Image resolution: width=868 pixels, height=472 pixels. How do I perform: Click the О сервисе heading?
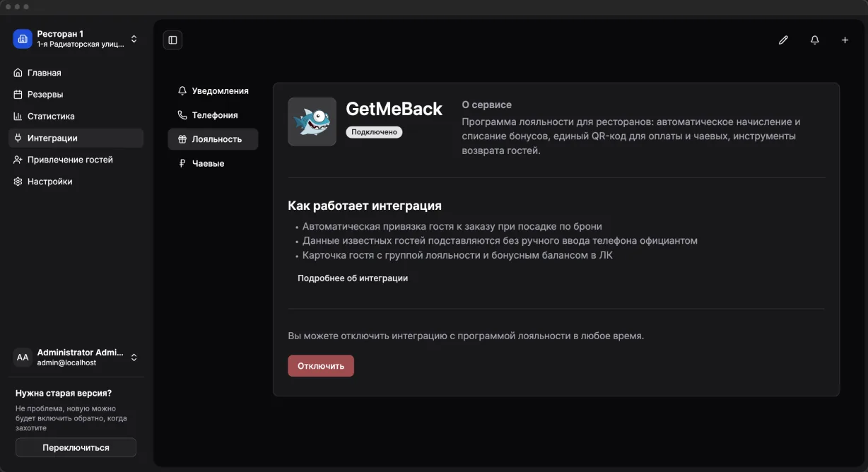click(486, 105)
